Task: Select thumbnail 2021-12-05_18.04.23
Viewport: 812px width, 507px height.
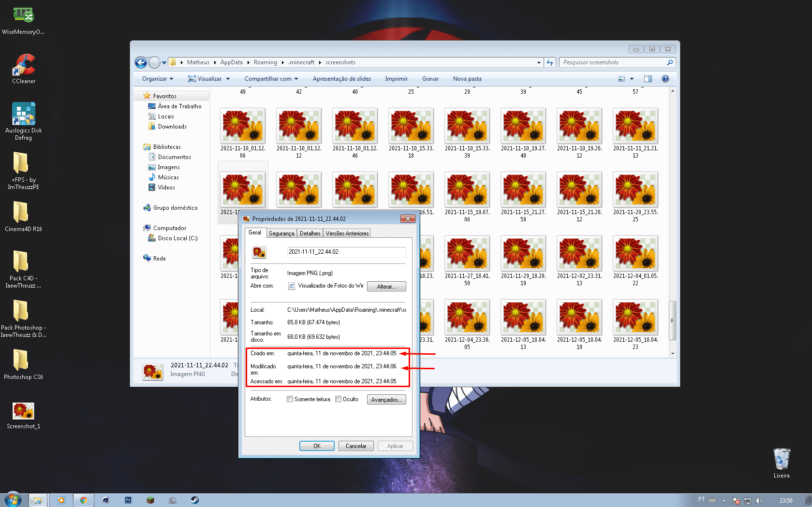Action: [635, 324]
